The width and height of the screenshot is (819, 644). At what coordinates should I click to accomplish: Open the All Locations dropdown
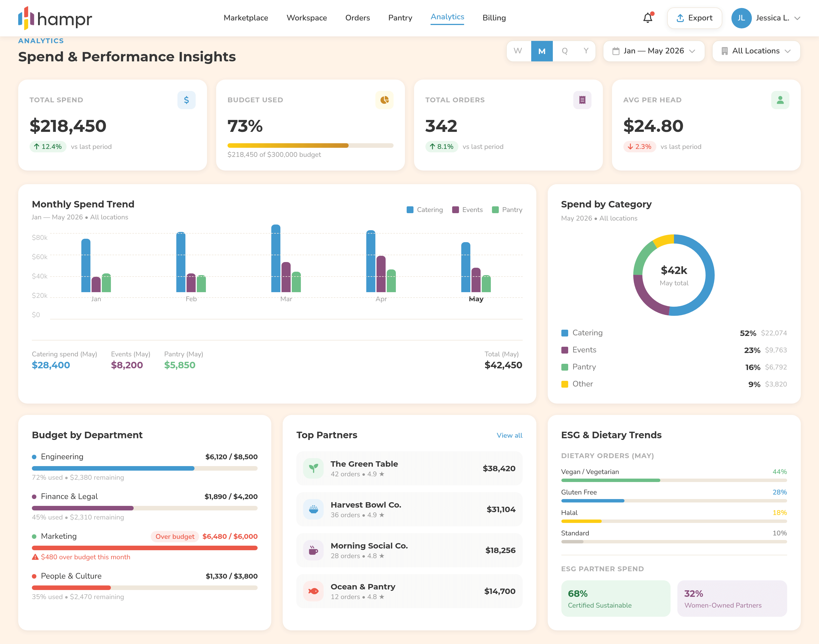tap(756, 51)
